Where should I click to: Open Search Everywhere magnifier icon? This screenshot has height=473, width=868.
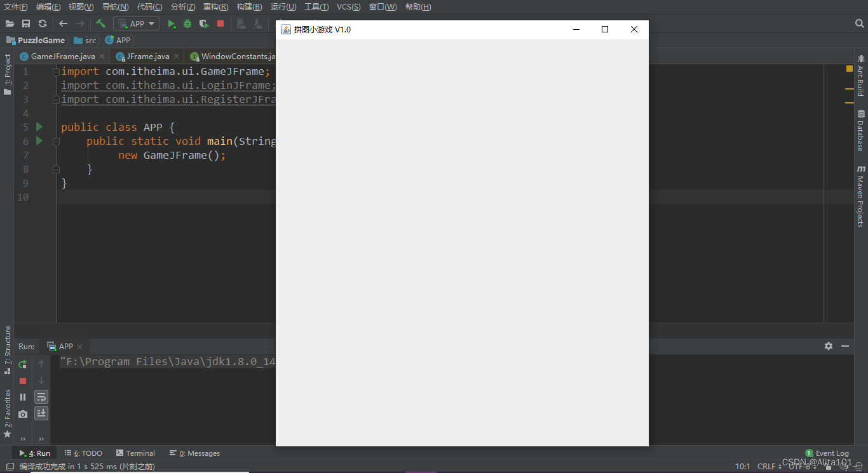860,23
